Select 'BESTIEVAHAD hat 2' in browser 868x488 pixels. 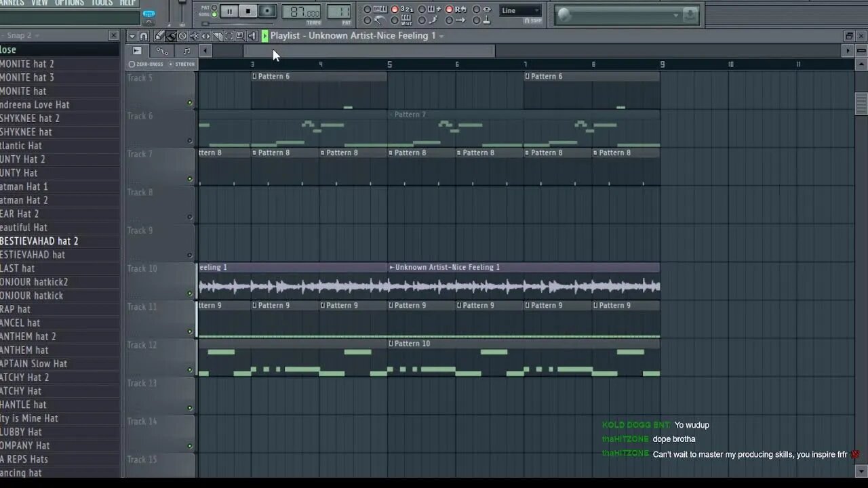(x=60, y=241)
